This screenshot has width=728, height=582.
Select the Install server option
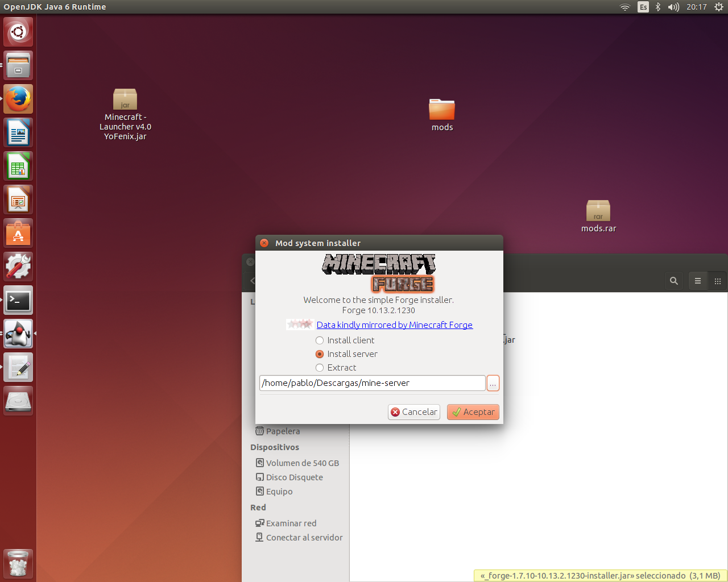(346, 354)
